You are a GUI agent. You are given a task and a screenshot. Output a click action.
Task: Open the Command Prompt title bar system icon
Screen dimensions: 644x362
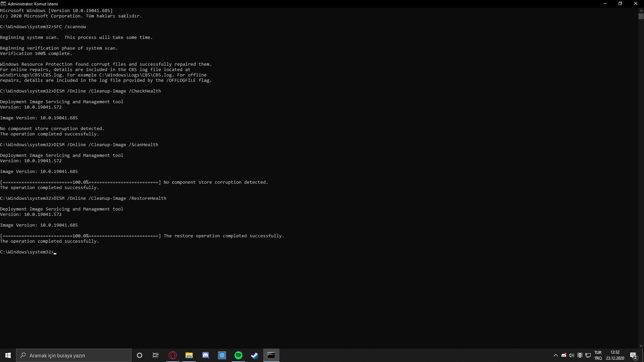point(3,4)
